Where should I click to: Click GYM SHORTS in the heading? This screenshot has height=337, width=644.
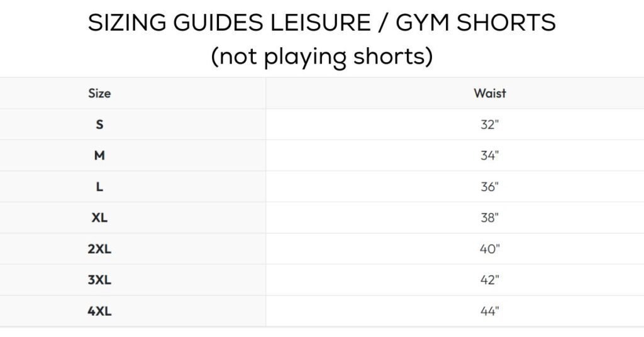tap(475, 24)
